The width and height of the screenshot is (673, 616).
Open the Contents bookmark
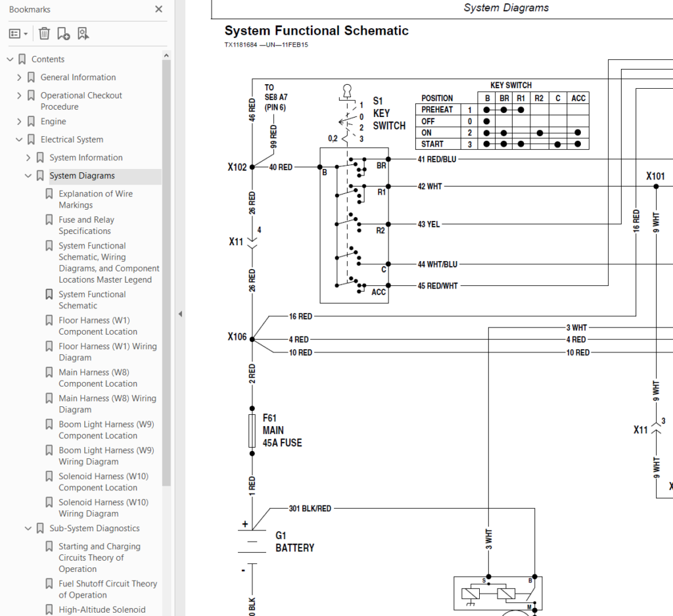click(x=47, y=59)
